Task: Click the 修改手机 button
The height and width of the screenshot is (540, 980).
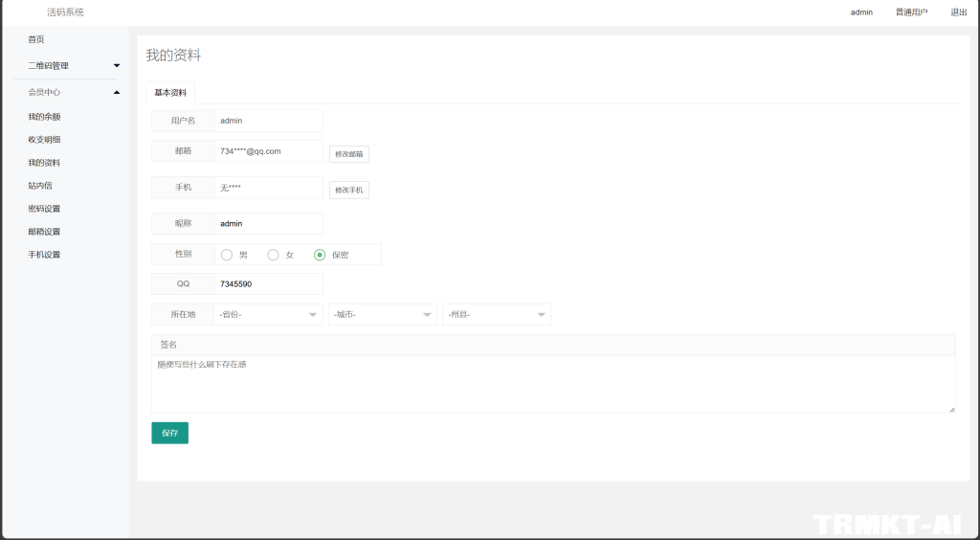Action: 348,191
